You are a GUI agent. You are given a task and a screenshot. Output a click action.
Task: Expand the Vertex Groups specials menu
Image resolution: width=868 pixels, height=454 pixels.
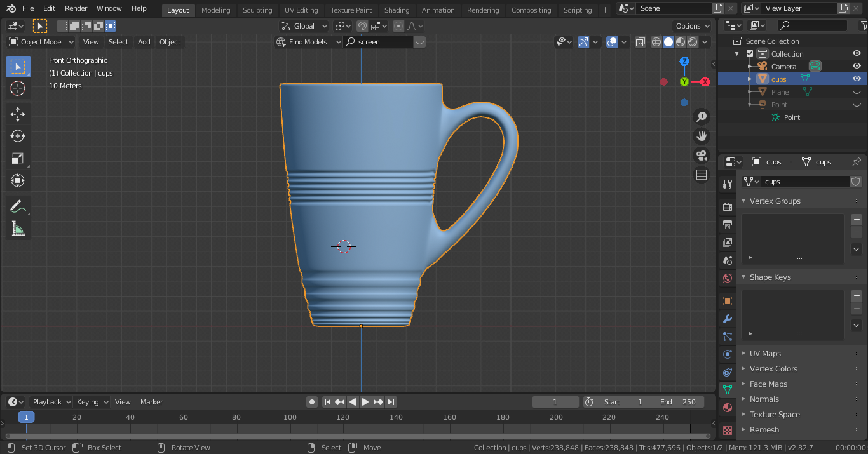[x=856, y=248]
